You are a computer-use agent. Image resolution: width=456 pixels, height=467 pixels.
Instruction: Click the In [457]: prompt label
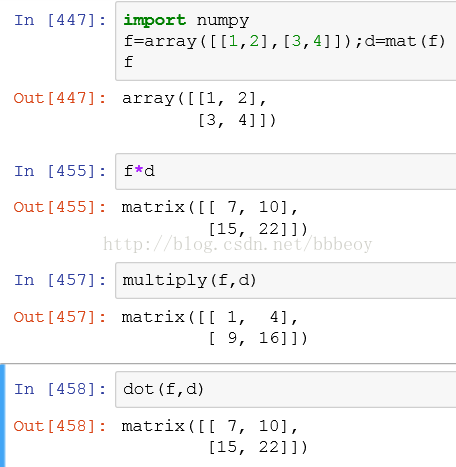click(x=60, y=280)
